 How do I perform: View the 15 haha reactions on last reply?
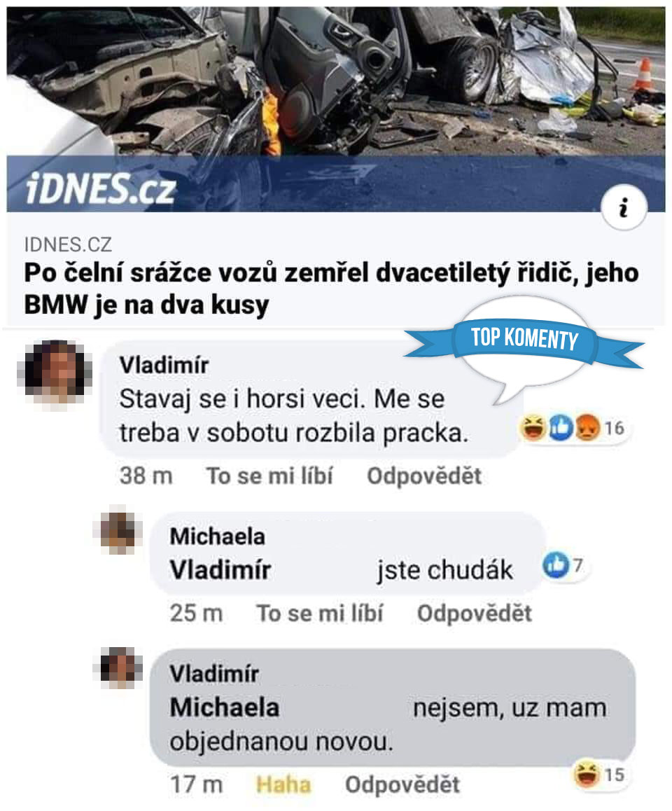click(x=601, y=775)
